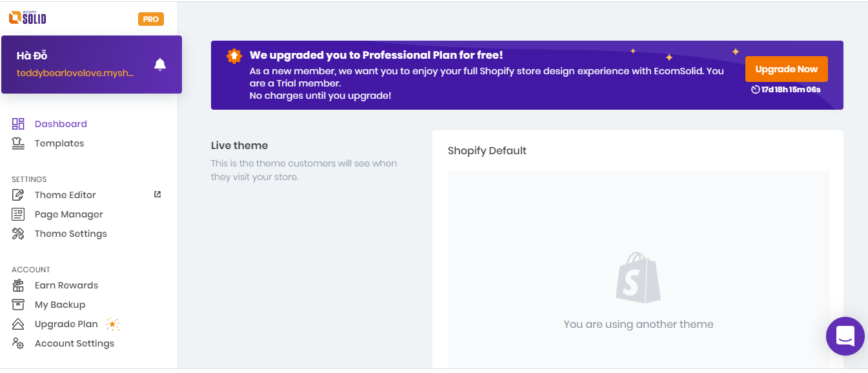The image size is (868, 373).
Task: Click the Earn Rewards gift icon
Action: tap(18, 285)
